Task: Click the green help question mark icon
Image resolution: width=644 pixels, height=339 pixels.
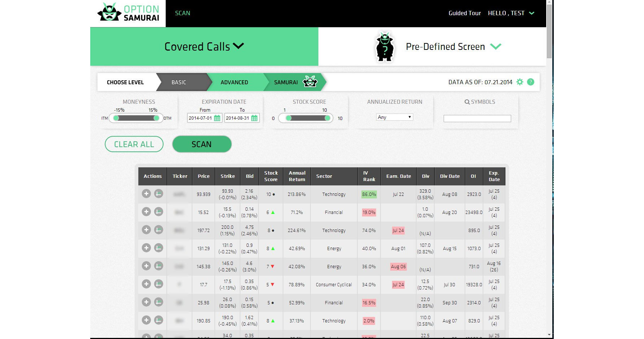Action: coord(531,82)
